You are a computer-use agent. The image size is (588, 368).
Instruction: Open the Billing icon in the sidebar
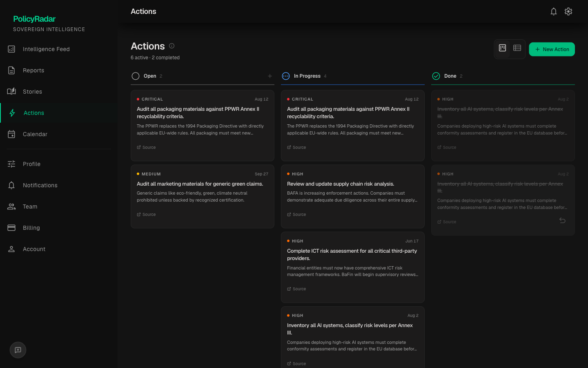click(x=11, y=228)
